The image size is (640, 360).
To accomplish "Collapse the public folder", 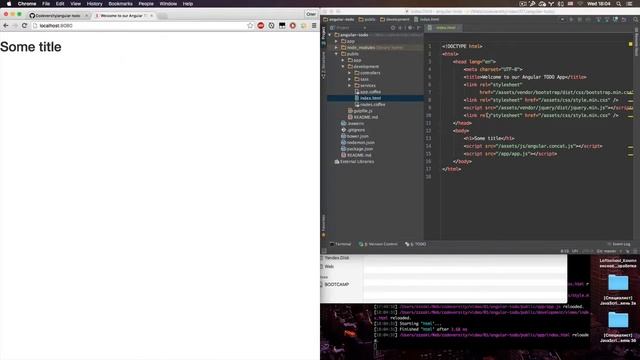I will (336, 54).
